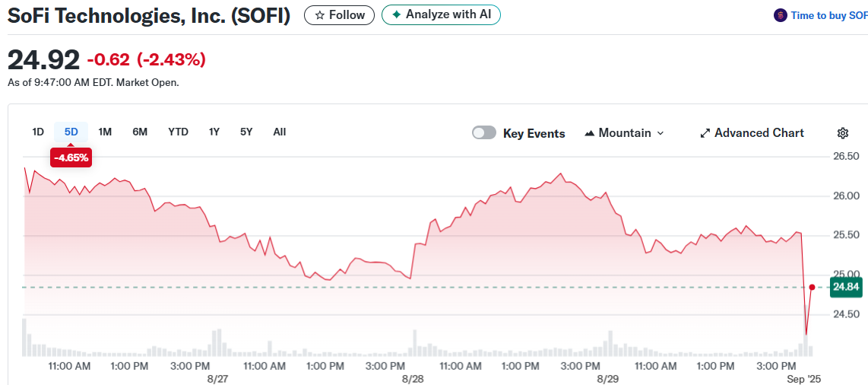
Task: Open the Advanced Chart link
Action: click(752, 133)
